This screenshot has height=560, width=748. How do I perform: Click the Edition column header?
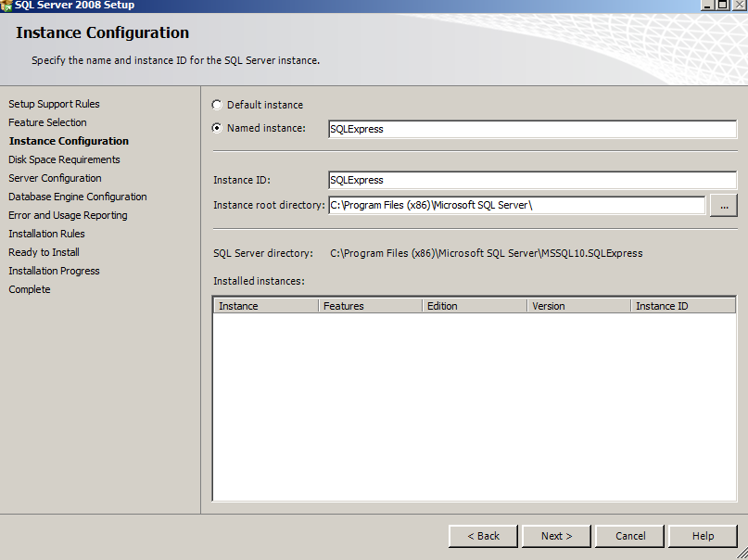click(x=475, y=306)
